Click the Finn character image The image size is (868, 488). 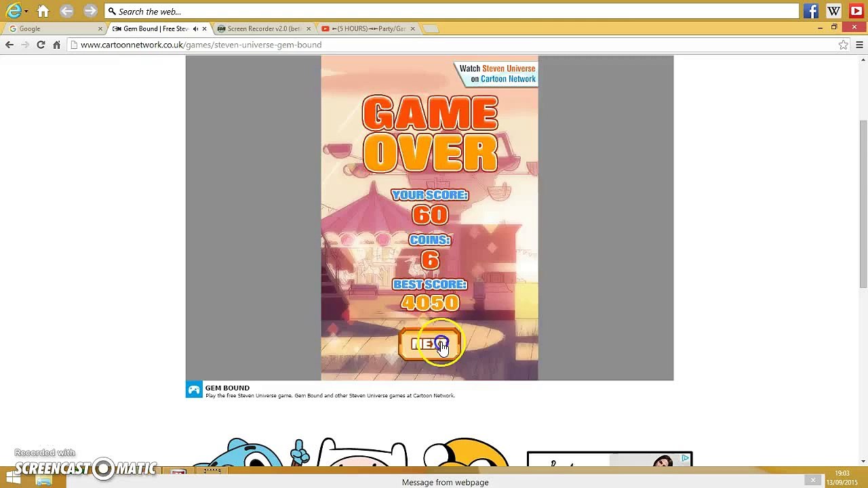(361, 453)
